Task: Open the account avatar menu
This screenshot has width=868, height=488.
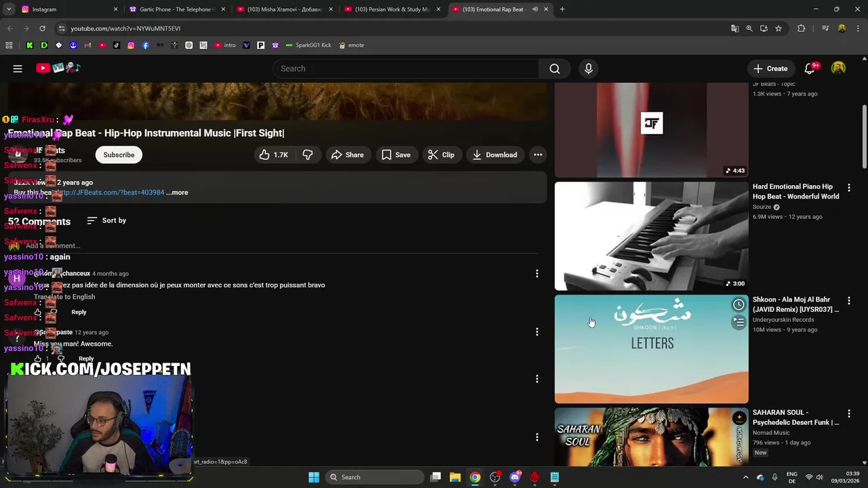Action: coord(839,68)
